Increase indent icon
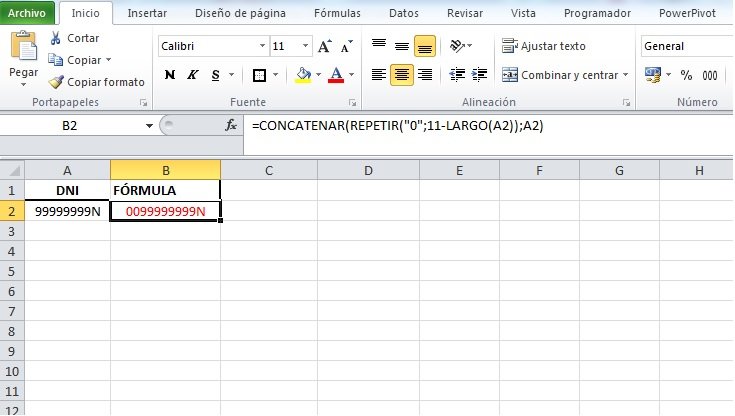735x416 pixels. point(479,75)
